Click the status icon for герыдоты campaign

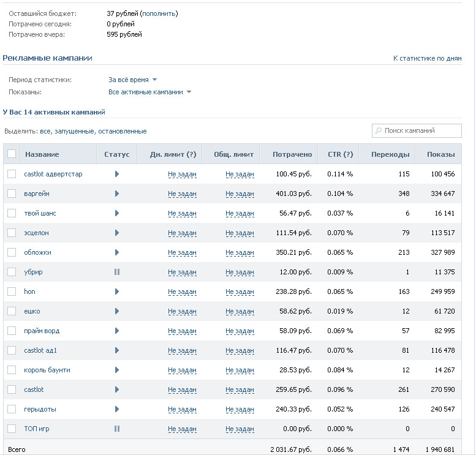(x=117, y=409)
